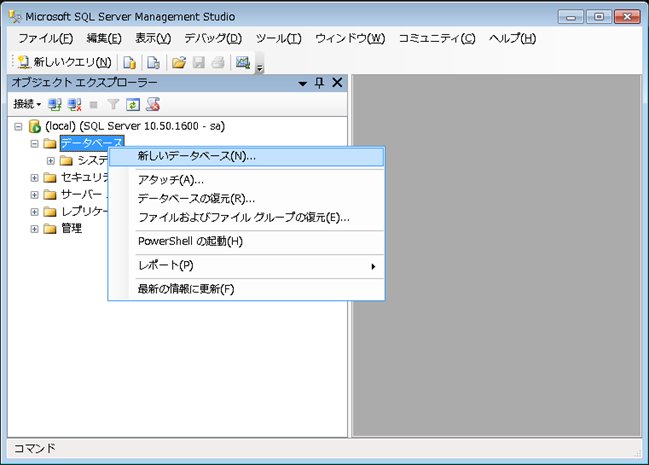Click the Connect Object Explorer icon
Image resolution: width=649 pixels, height=465 pixels.
pyautogui.click(x=54, y=104)
